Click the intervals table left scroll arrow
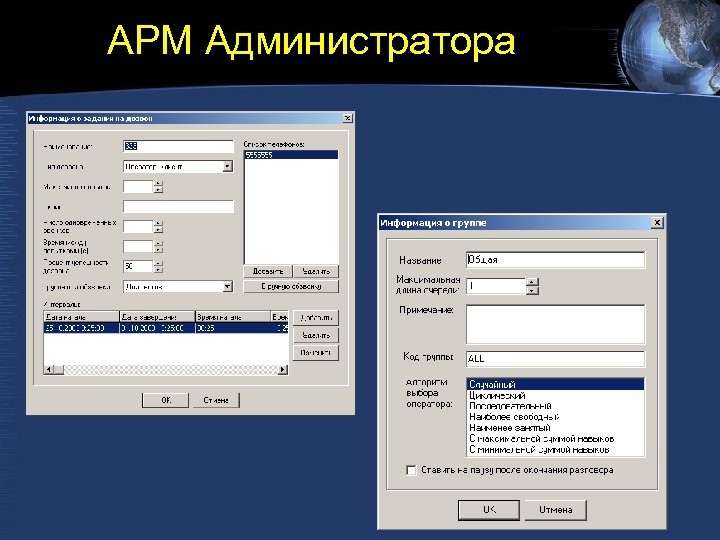Viewport: 720px width, 540px height. [x=49, y=370]
